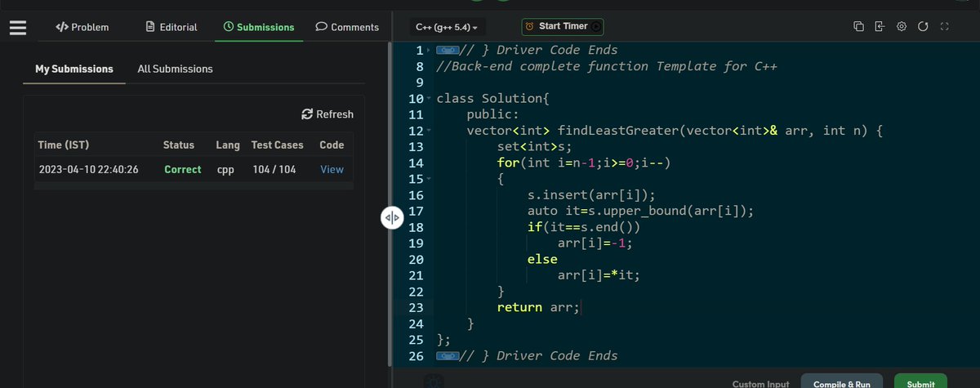The height and width of the screenshot is (388, 980).
Task: Click the Test Cases column header
Action: pyautogui.click(x=277, y=145)
